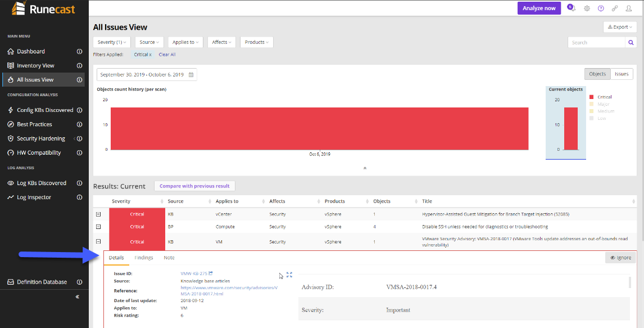Open Inventory View menu item
Viewport: 644px width, 328px height.
click(x=35, y=65)
